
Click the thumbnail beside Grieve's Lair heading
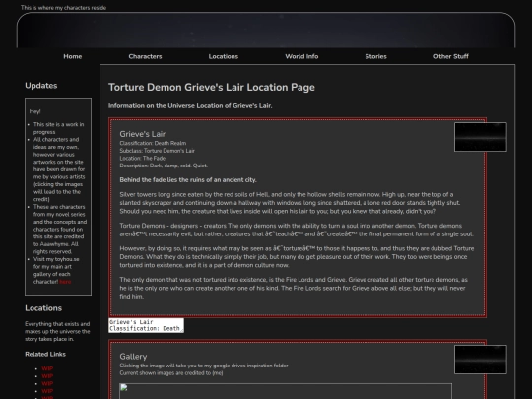point(481,137)
